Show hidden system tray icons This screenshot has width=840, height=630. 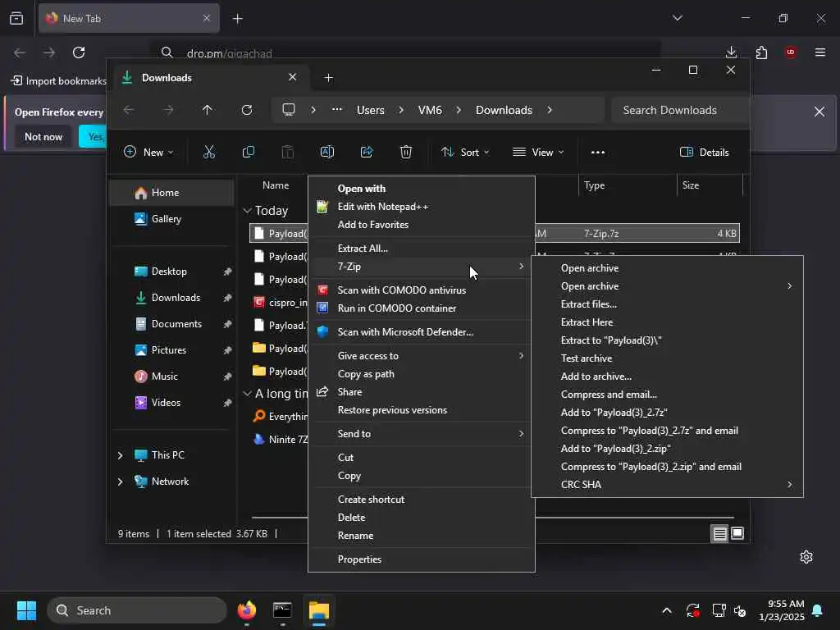tap(667, 610)
